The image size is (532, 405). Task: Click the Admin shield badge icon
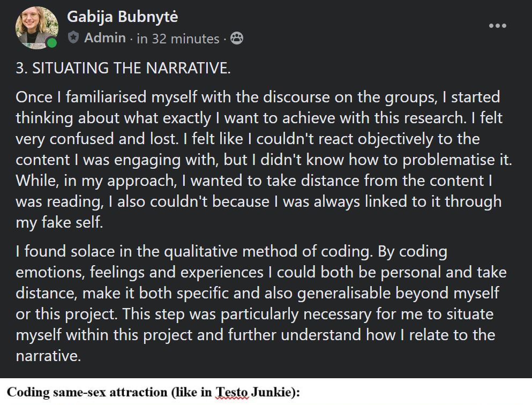[73, 37]
